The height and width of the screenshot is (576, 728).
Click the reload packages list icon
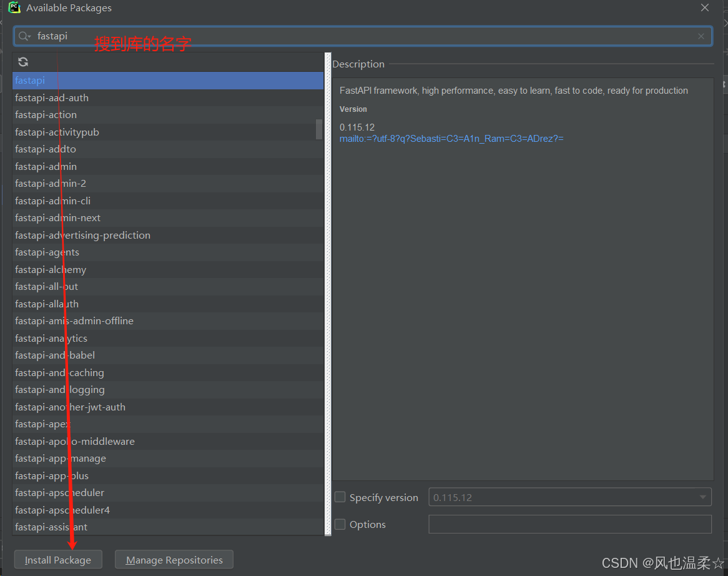coord(23,62)
